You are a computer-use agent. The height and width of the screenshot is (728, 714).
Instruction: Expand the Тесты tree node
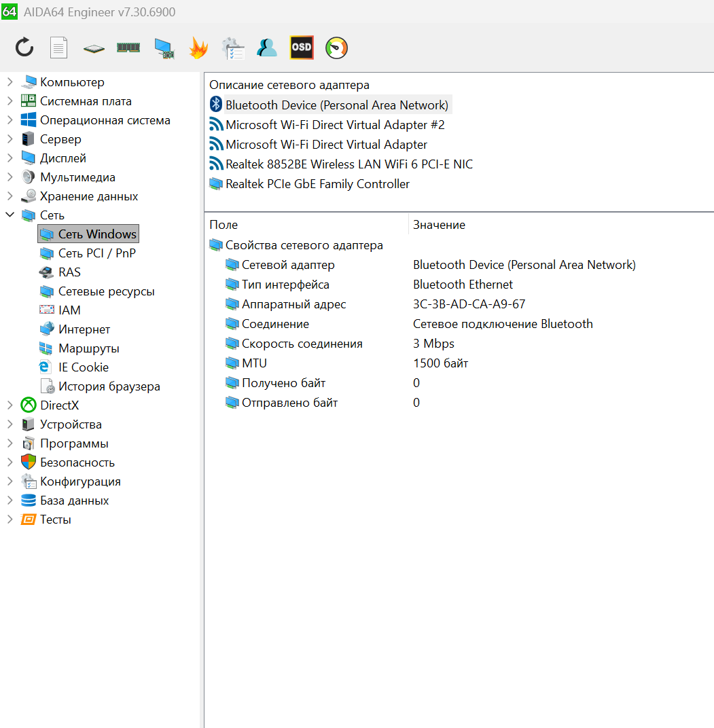point(10,520)
